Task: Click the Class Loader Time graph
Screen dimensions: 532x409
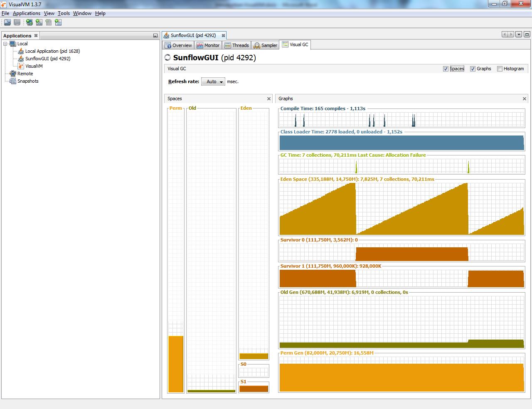Action: [401, 143]
